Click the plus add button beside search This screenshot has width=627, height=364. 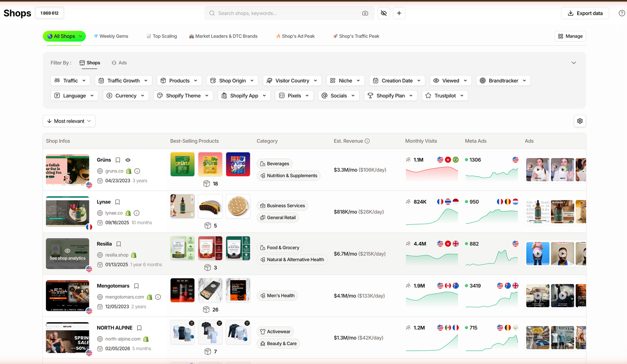399,13
